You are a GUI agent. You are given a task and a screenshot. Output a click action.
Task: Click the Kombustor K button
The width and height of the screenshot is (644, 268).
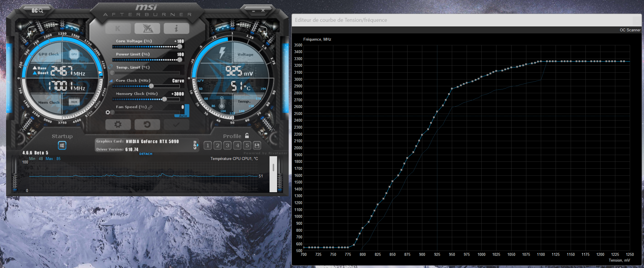click(x=118, y=28)
